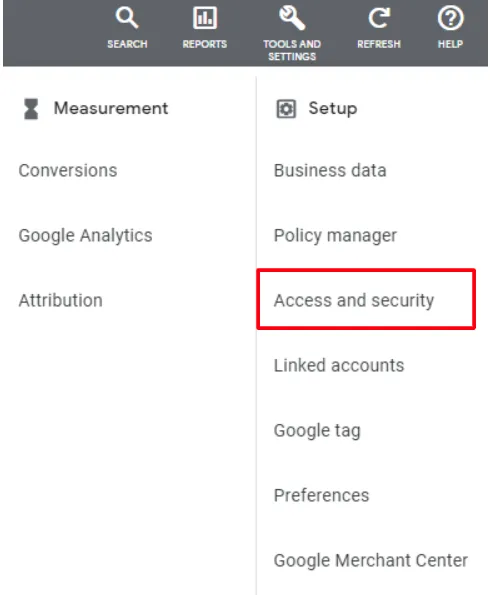Click the Setup gear icon
Image resolution: width=490 pixels, height=595 pixels.
(286, 109)
